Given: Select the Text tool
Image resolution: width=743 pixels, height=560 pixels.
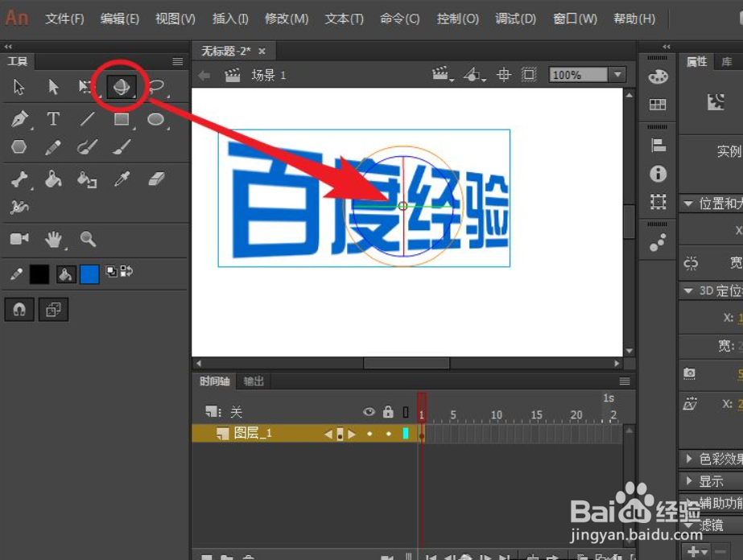Looking at the screenshot, I should (x=53, y=118).
